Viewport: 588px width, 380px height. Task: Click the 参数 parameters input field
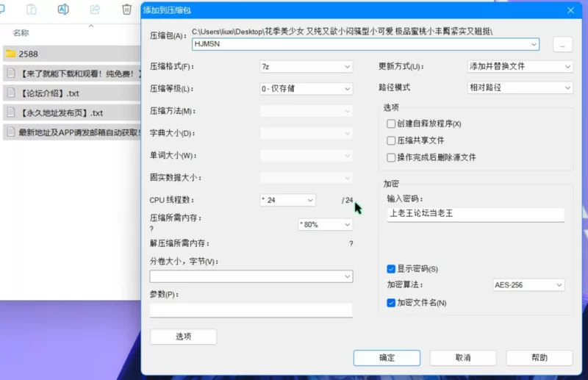(x=251, y=310)
